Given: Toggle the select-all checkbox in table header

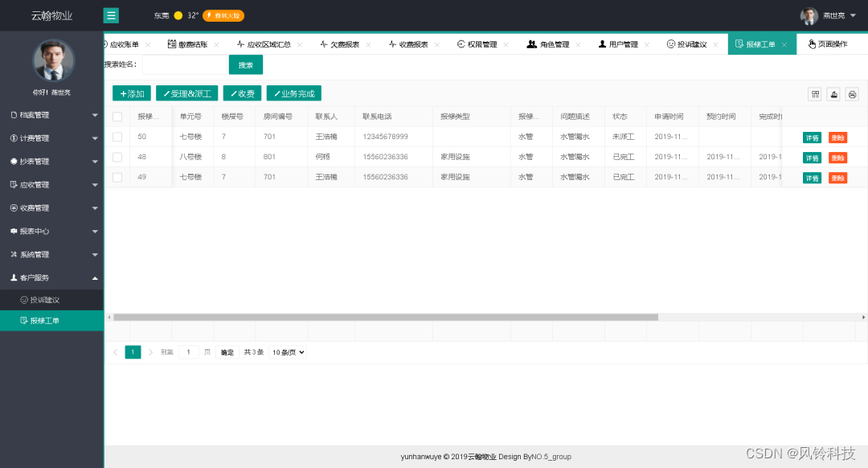Looking at the screenshot, I should coord(117,117).
